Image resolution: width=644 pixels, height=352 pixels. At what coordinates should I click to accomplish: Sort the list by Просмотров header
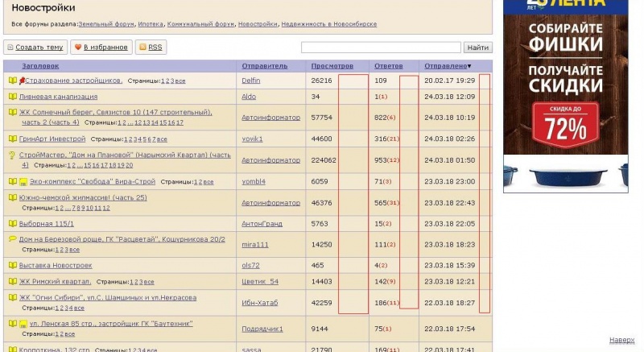[x=332, y=65]
